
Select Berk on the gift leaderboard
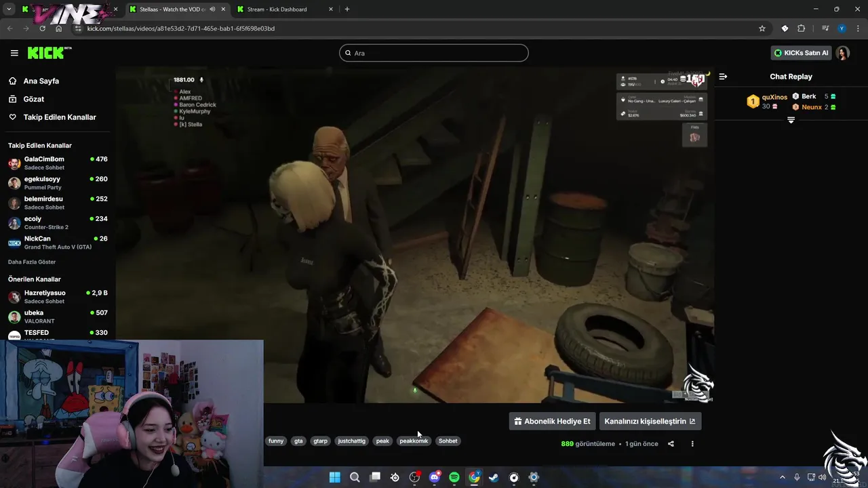click(814, 96)
